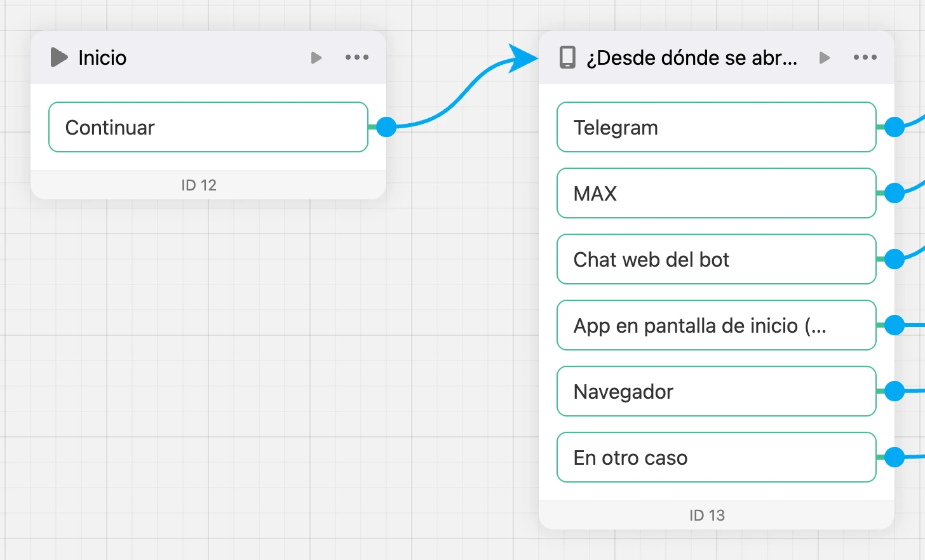Click the Continuar output connector dot
Image resolution: width=925 pixels, height=560 pixels.
pos(386,127)
